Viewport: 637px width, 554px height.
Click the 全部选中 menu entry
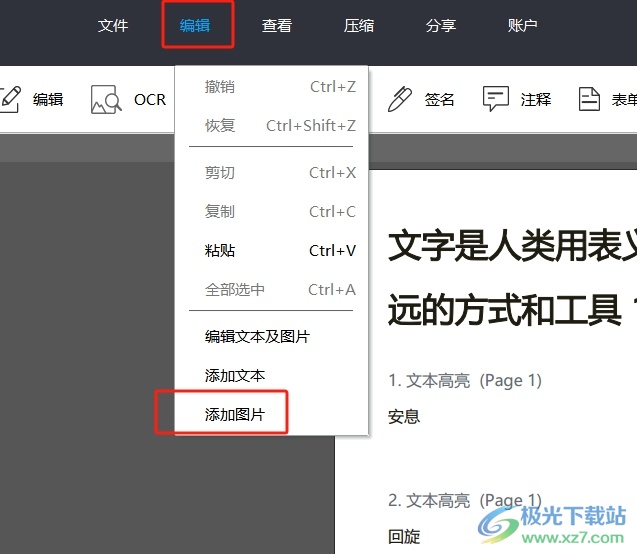click(235, 290)
